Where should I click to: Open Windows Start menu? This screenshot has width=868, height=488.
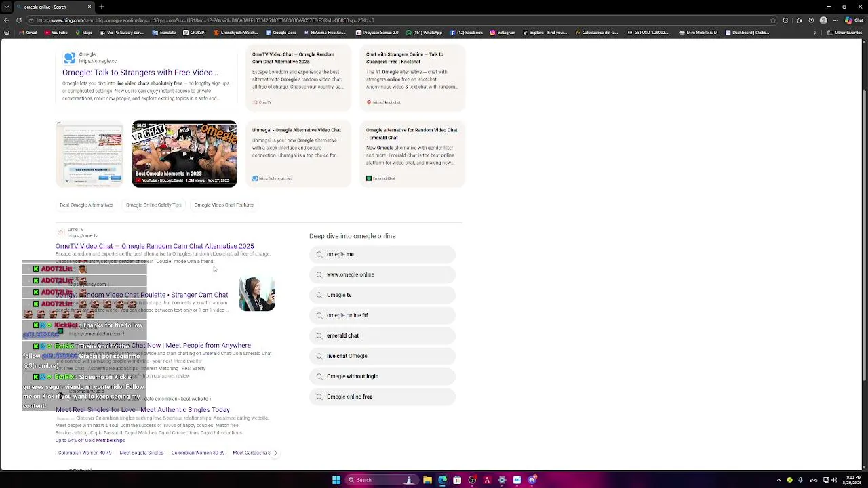(336, 480)
